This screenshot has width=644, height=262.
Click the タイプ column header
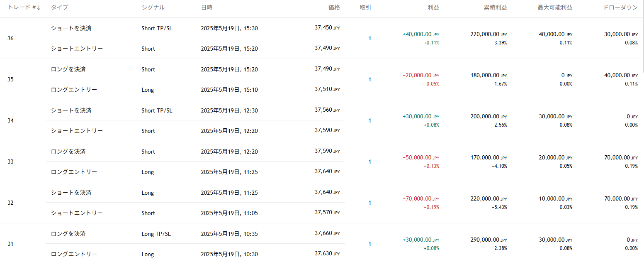pyautogui.click(x=59, y=7)
